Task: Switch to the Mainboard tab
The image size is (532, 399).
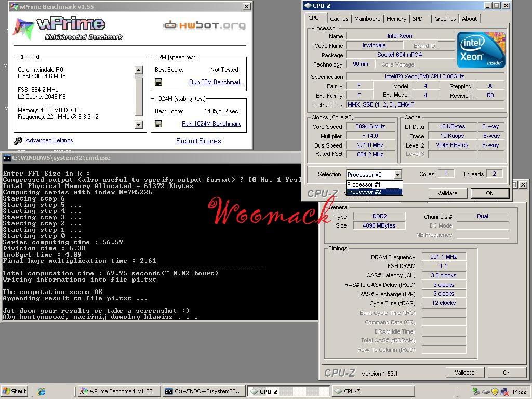Action: 367,19
